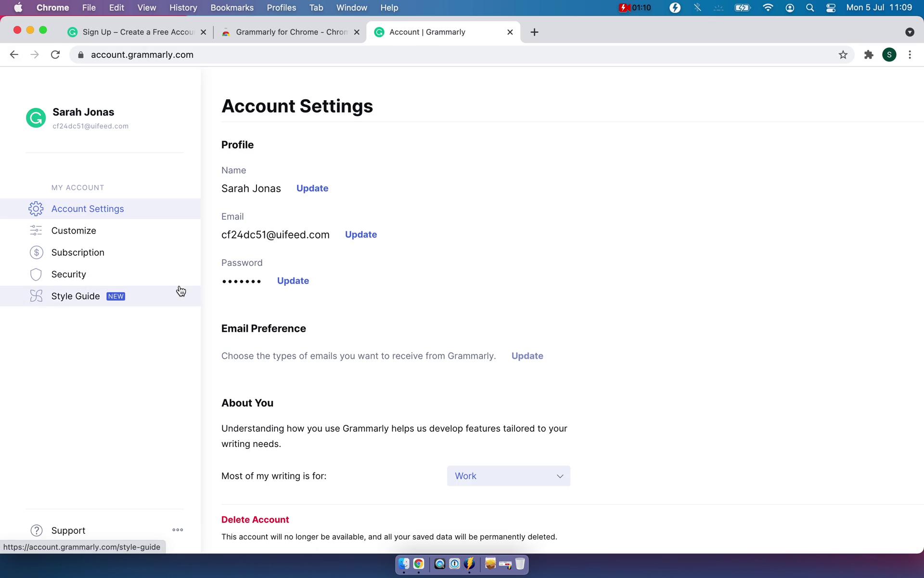Go back using the browser back arrow

pos(14,55)
